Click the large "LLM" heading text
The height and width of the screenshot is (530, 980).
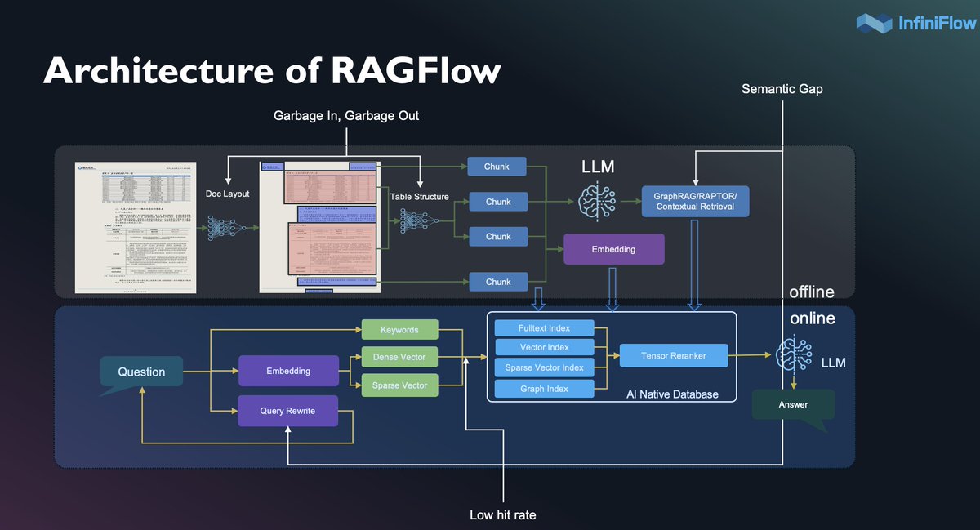[598, 167]
